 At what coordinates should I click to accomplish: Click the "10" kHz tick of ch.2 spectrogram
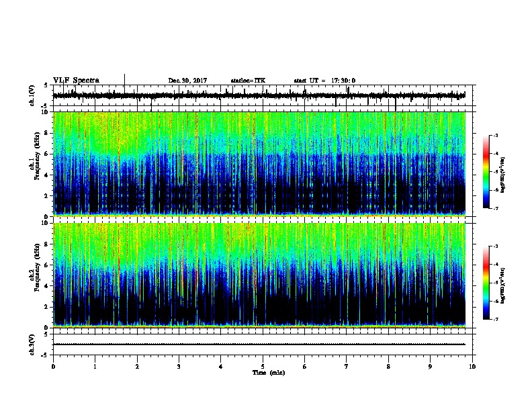[45, 223]
